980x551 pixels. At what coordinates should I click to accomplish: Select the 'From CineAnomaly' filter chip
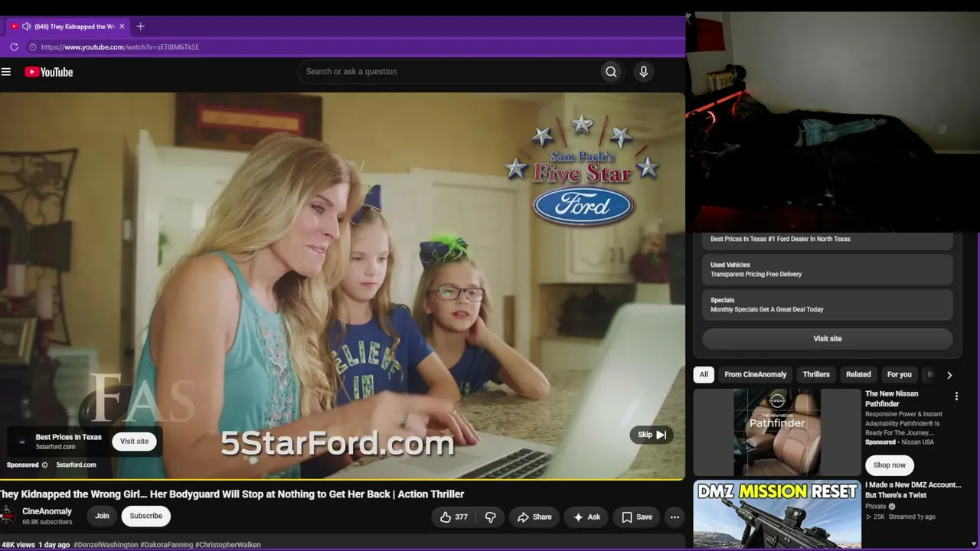tap(755, 374)
